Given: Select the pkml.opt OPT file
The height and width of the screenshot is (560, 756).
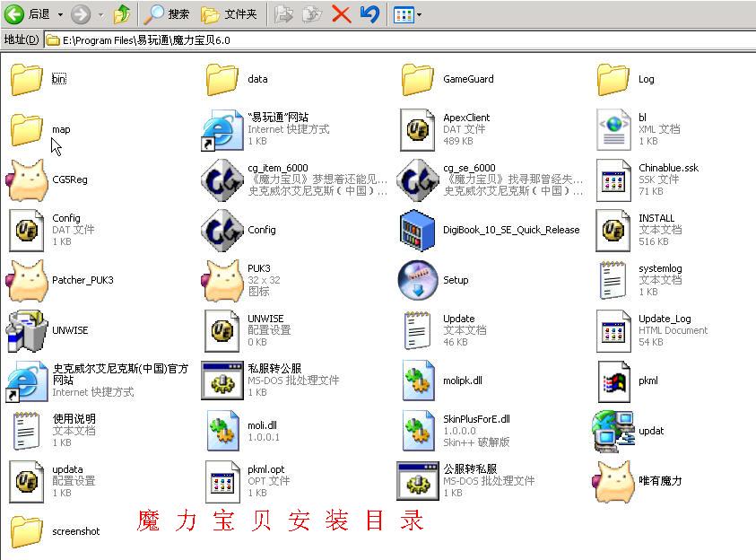Looking at the screenshot, I should click(248, 480).
